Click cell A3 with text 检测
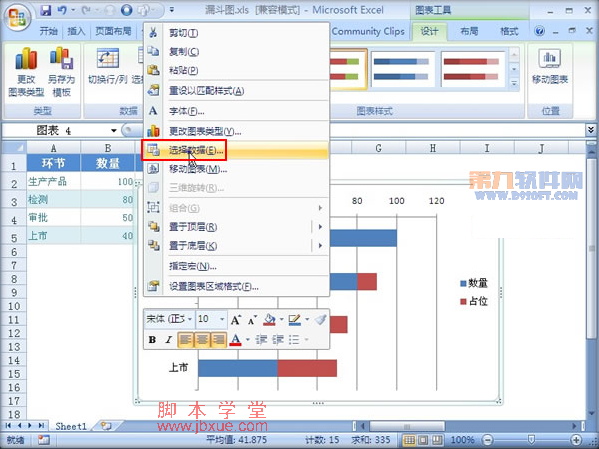Screen dimensions: 599x449 53,199
